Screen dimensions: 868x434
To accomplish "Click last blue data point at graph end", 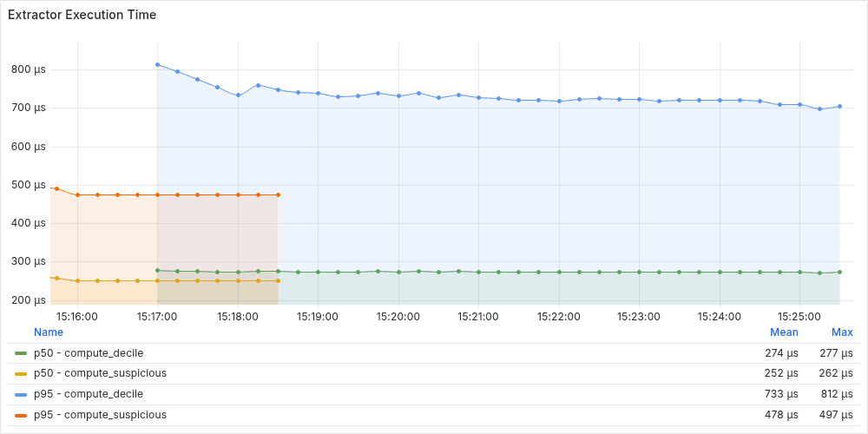I will pyautogui.click(x=839, y=106).
